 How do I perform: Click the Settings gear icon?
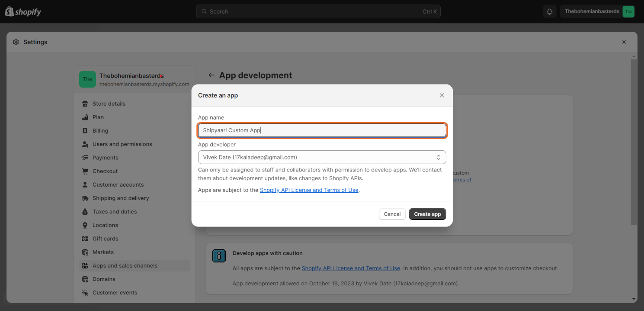pyautogui.click(x=16, y=42)
